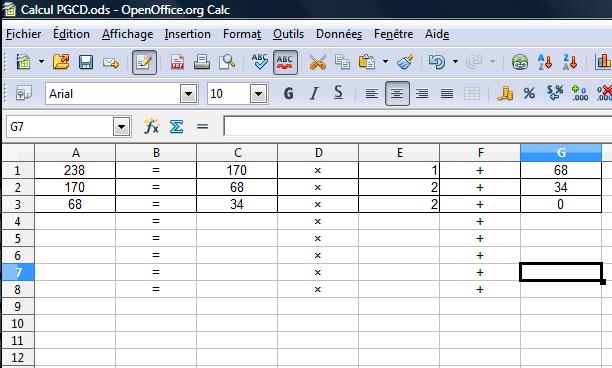The height and width of the screenshot is (368, 612).
Task: Click the formula input line
Action: pos(418,126)
